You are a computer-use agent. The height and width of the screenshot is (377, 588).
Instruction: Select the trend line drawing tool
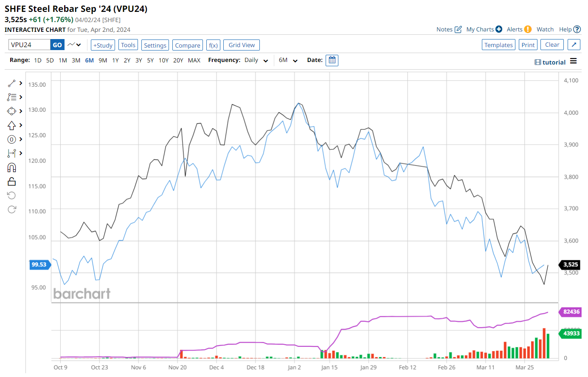[x=11, y=83]
